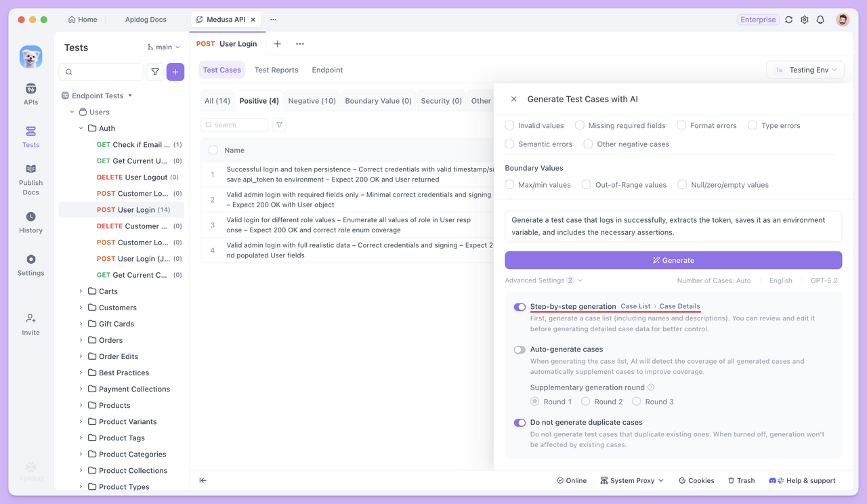Viewport: 867px width, 504px height.
Task: Click the filter icon beside tests search
Action: click(x=155, y=71)
